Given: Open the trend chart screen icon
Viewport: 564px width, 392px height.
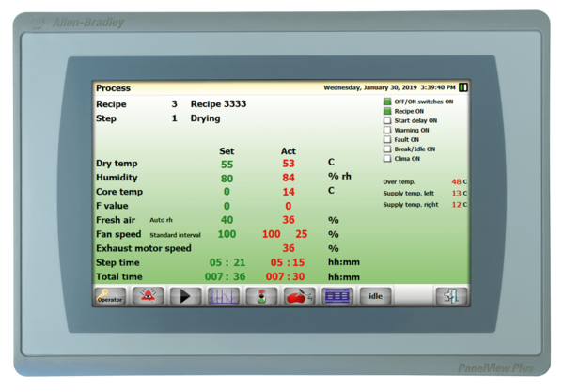Looking at the screenshot, I should [222, 296].
